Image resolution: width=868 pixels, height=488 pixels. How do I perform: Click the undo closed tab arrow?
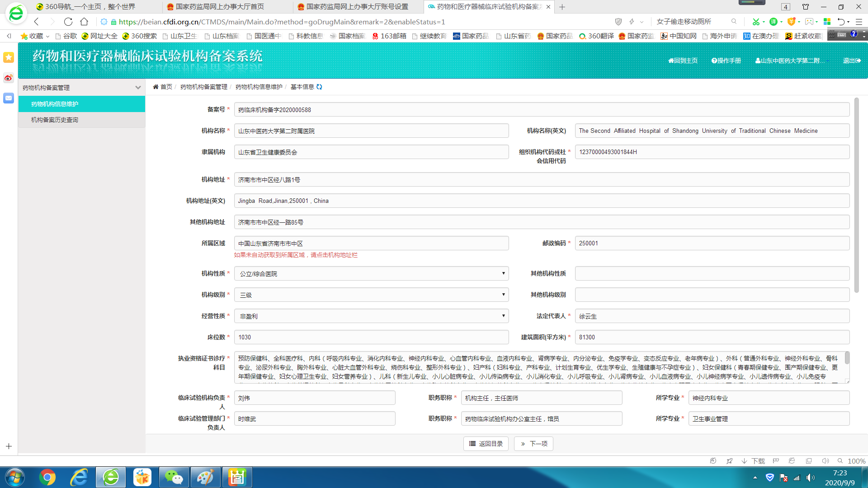841,22
